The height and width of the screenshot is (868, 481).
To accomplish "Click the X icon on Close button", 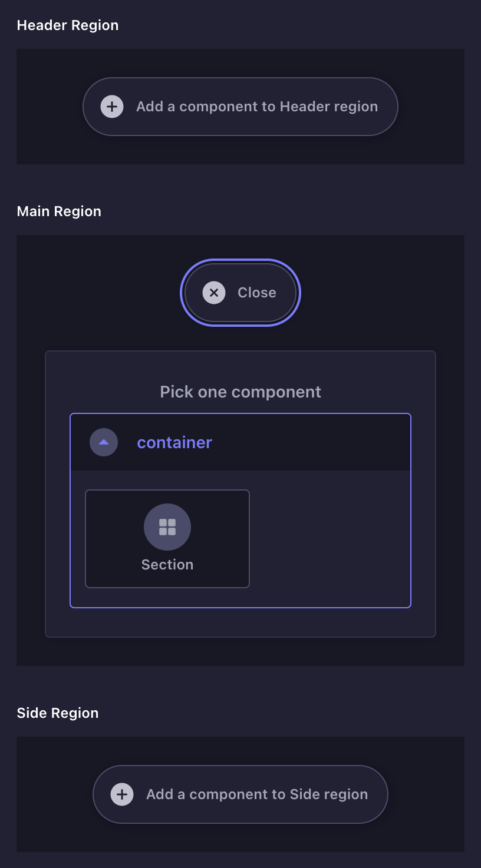I will coord(214,293).
